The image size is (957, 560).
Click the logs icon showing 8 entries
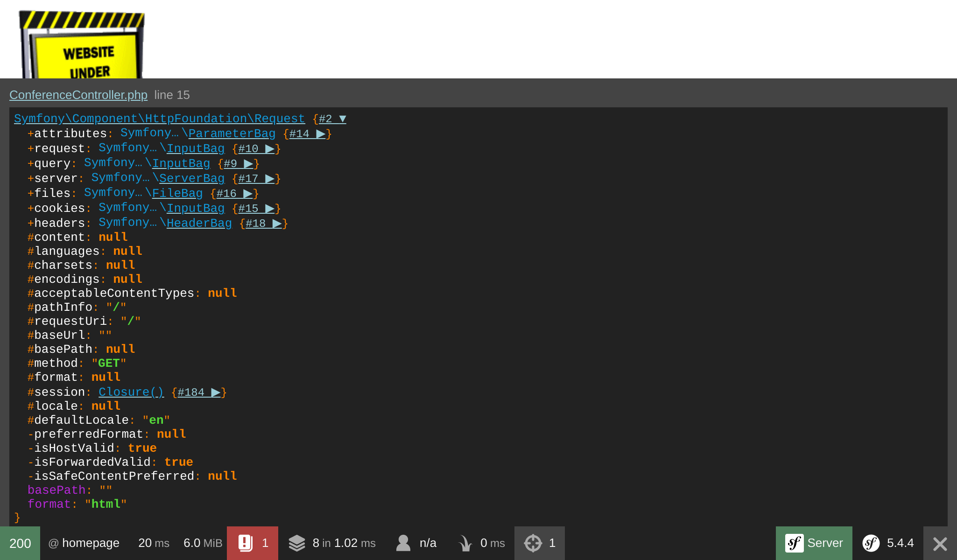297,543
